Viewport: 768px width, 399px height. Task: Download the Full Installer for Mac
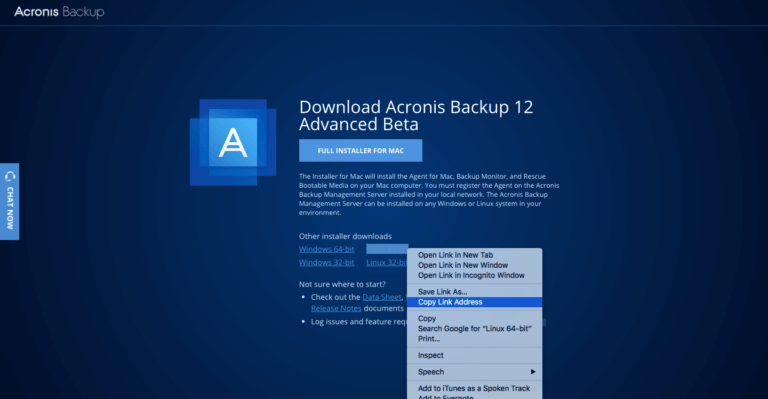point(360,150)
